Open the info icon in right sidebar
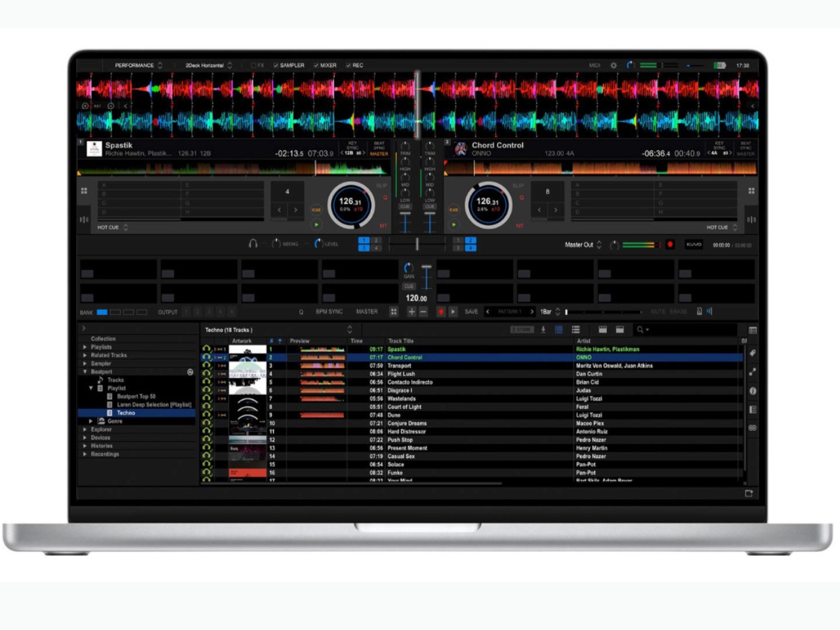Image resolution: width=840 pixels, height=630 pixels. click(x=753, y=390)
